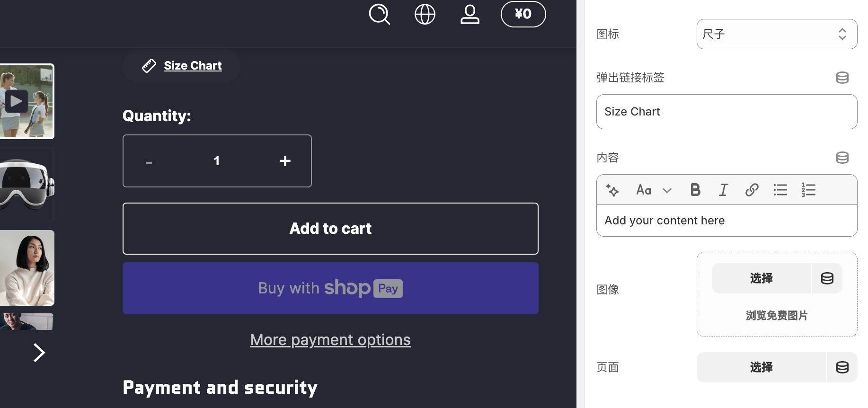Toggle bold formatting in content editor
This screenshot has width=868, height=408.
pos(695,190)
